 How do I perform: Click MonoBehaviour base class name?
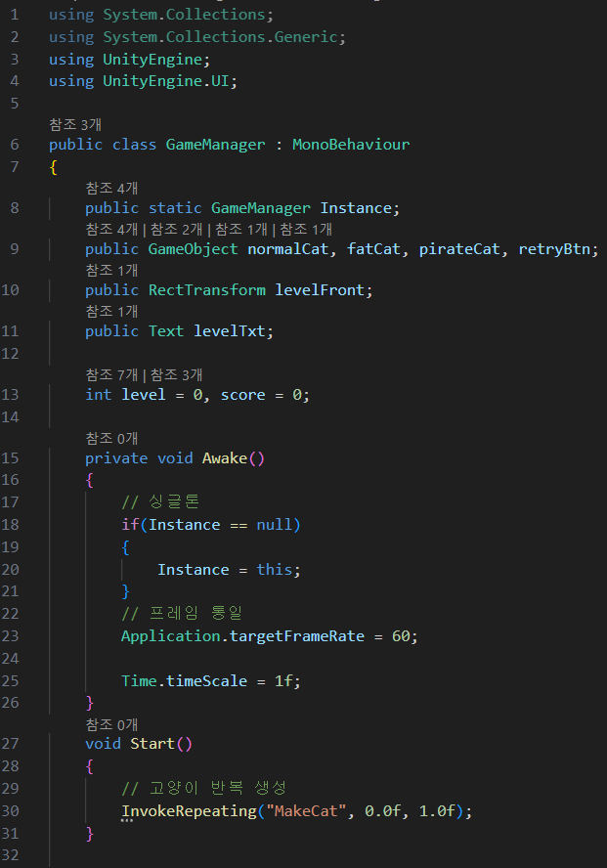pos(351,145)
